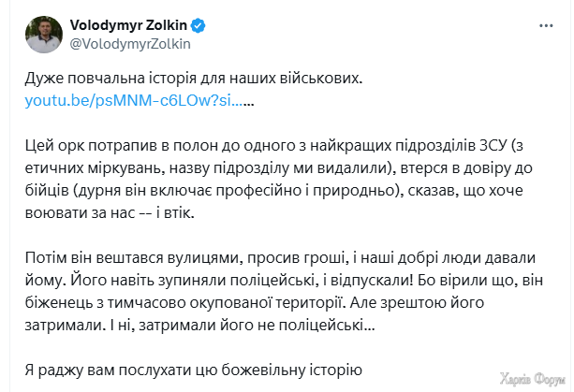Click the line 'воювати за нас -- і втік.'
This screenshot has height=392, width=574.
(110, 212)
